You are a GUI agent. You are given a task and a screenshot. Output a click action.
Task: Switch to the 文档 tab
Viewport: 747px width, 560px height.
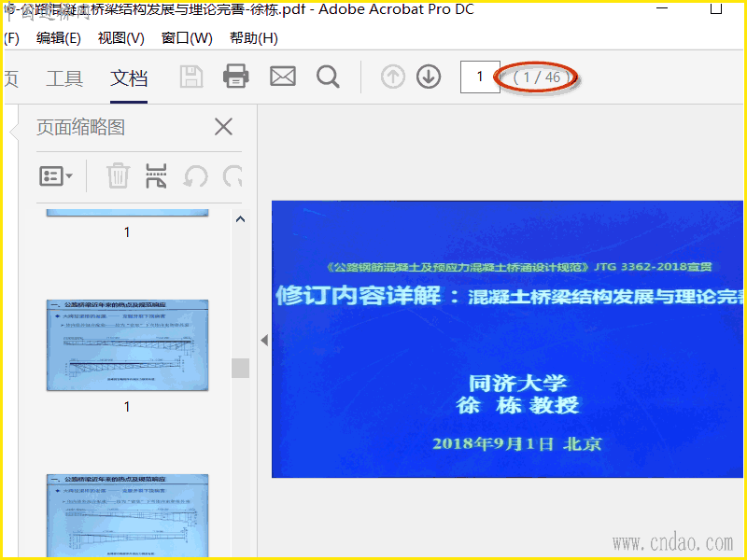129,78
